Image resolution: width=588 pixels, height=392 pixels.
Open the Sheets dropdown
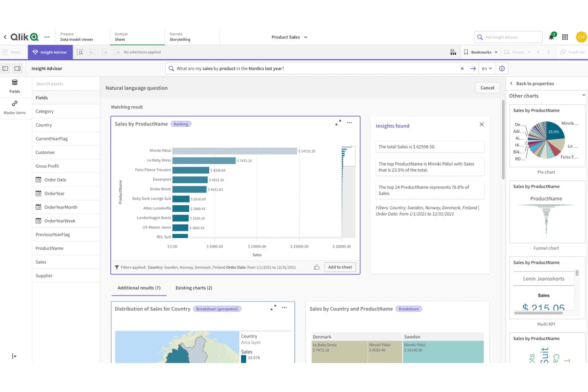point(517,52)
